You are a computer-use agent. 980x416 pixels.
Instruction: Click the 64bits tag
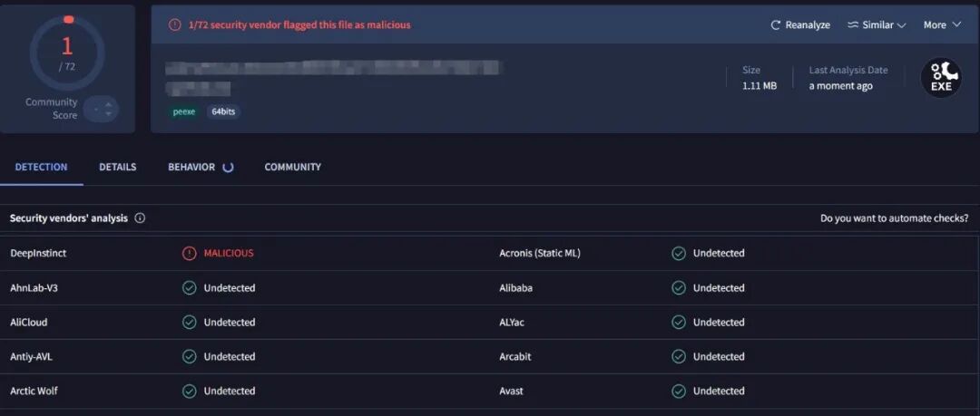tap(223, 111)
